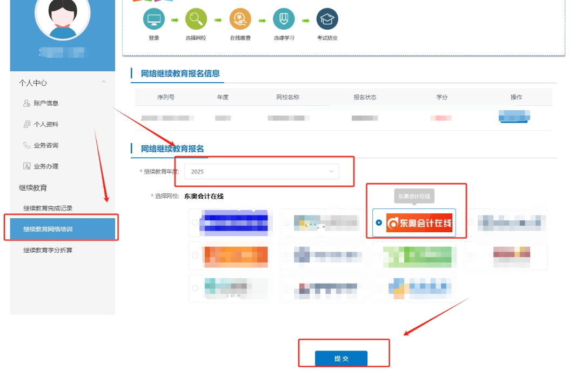Select the first network school radio button

tap(195, 223)
